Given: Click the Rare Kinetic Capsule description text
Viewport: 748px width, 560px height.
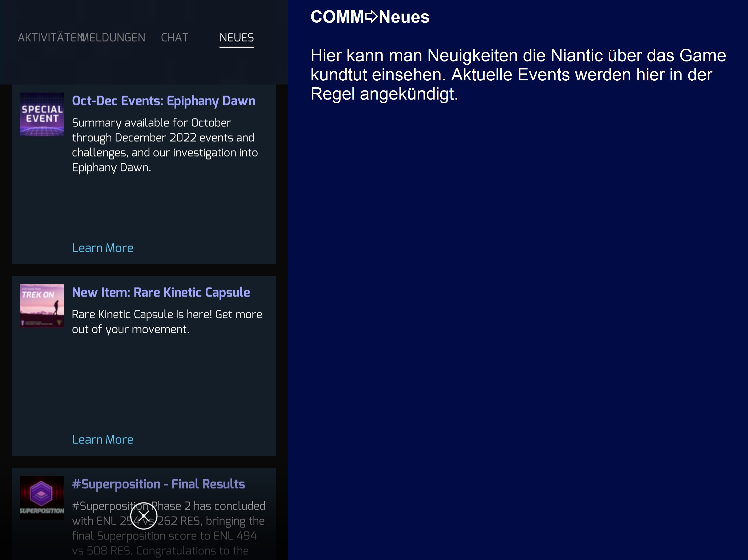Looking at the screenshot, I should pyautogui.click(x=167, y=322).
